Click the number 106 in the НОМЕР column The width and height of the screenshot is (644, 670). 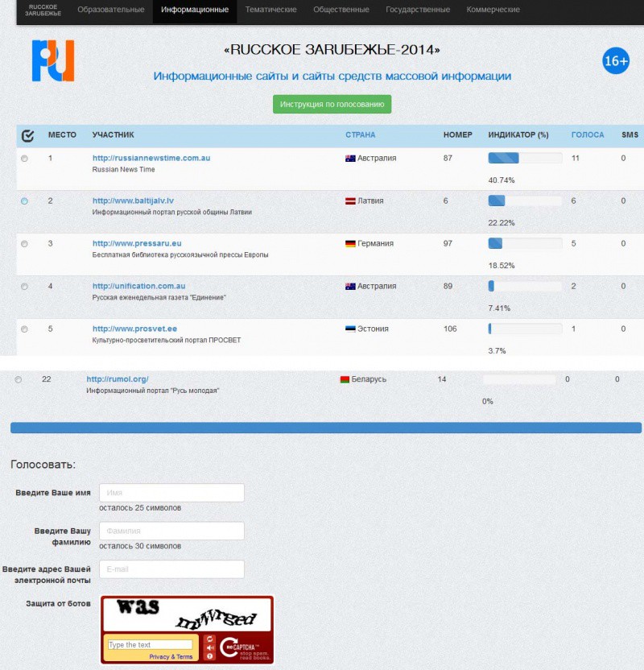coord(450,329)
